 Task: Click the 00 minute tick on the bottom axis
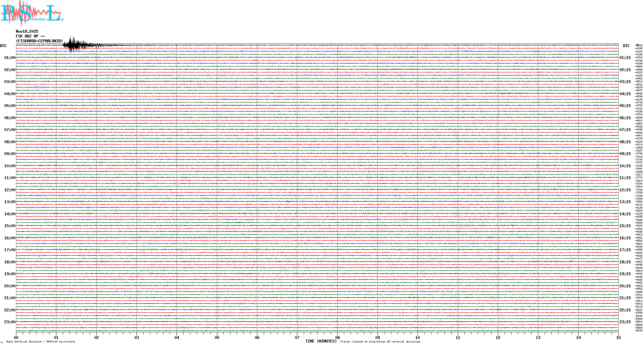tap(16, 337)
